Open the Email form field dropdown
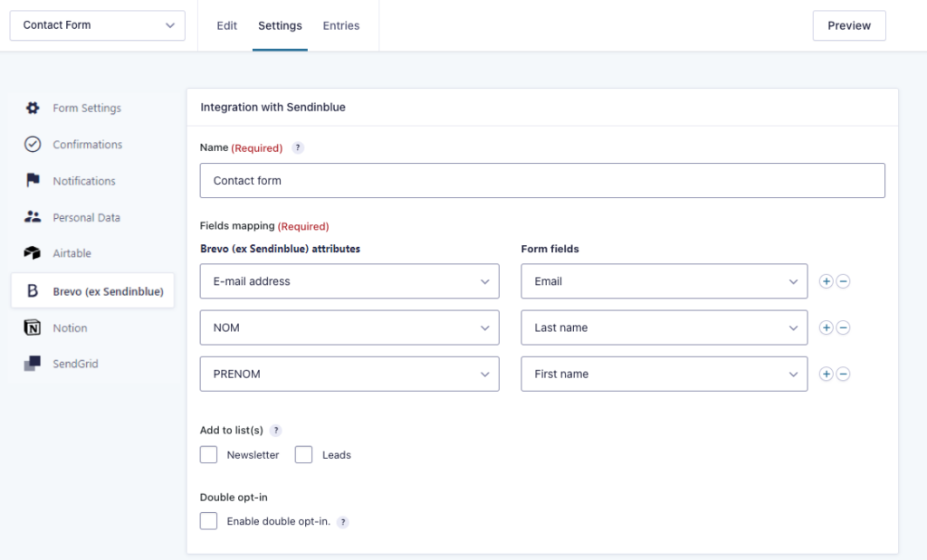The image size is (927, 560). 664,281
